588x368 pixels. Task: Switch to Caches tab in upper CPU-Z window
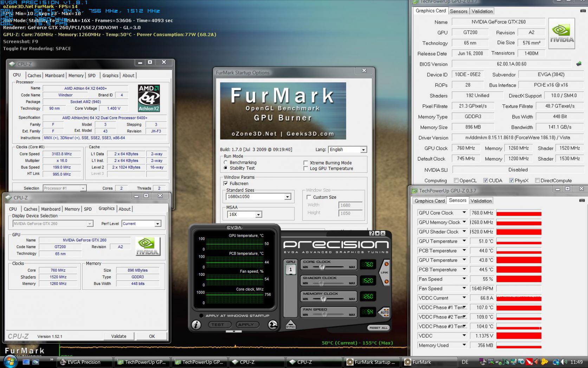(34, 75)
